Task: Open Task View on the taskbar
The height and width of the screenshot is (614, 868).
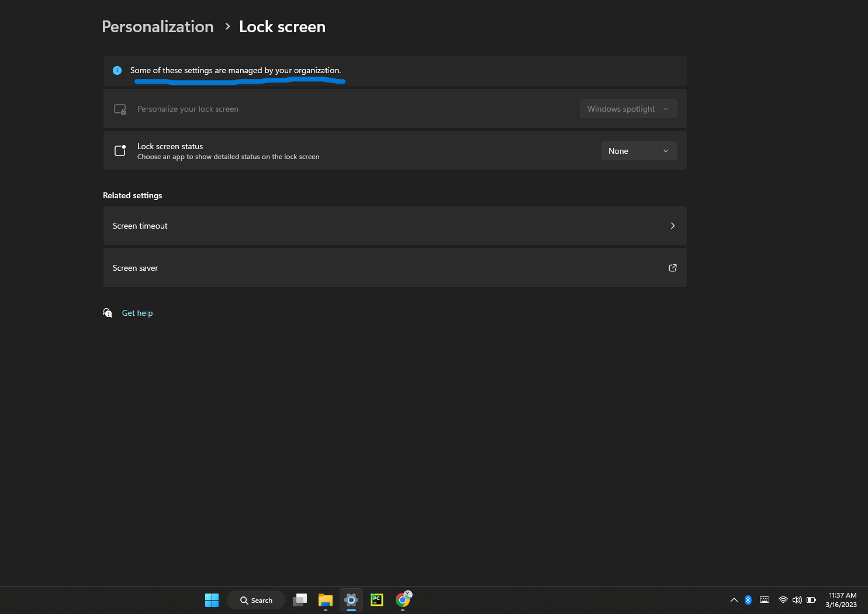Action: [299, 600]
